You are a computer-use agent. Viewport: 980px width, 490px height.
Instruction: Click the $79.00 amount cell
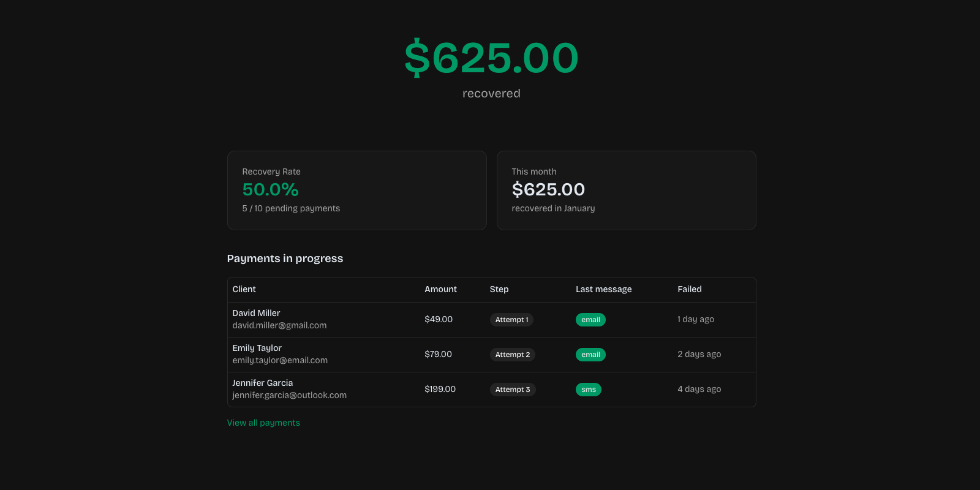[x=438, y=354]
